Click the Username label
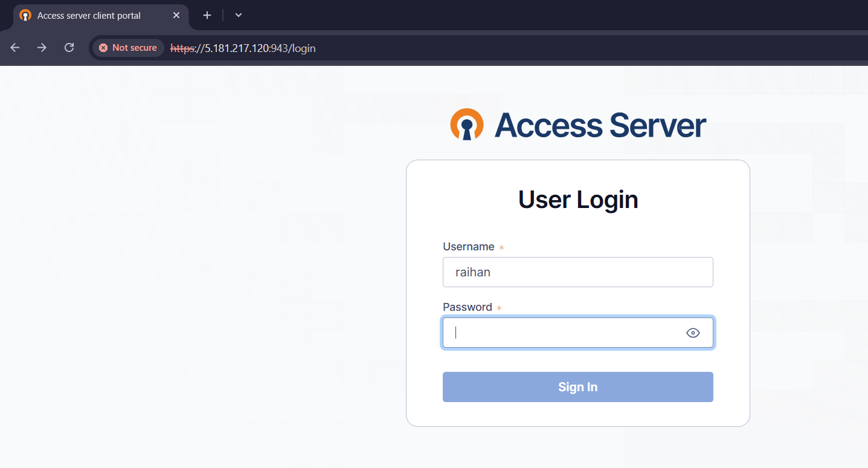The width and height of the screenshot is (868, 468). click(469, 247)
